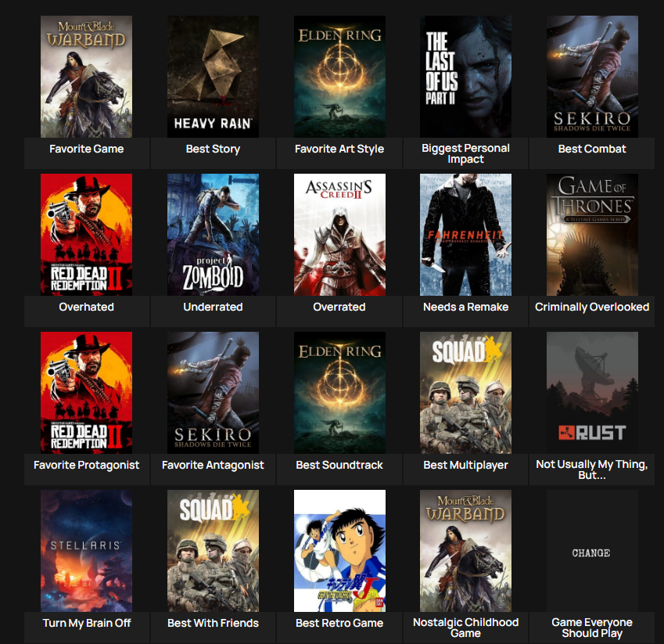Click the Assassin's Creed II cover
Viewport: 664px width, 644px height.
tap(339, 235)
